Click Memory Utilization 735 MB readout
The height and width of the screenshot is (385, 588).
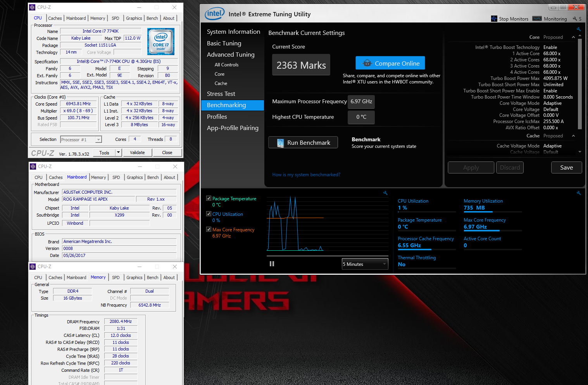(x=474, y=208)
